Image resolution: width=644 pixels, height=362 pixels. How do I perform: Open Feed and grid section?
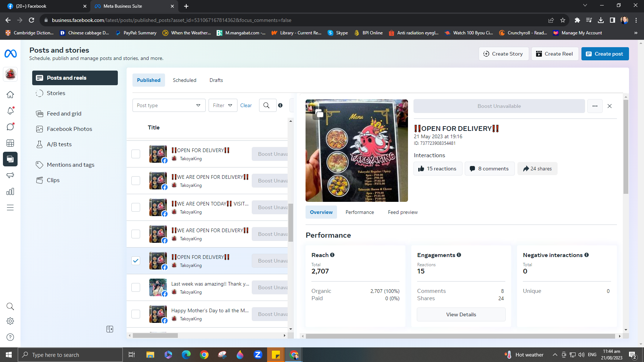75,114
